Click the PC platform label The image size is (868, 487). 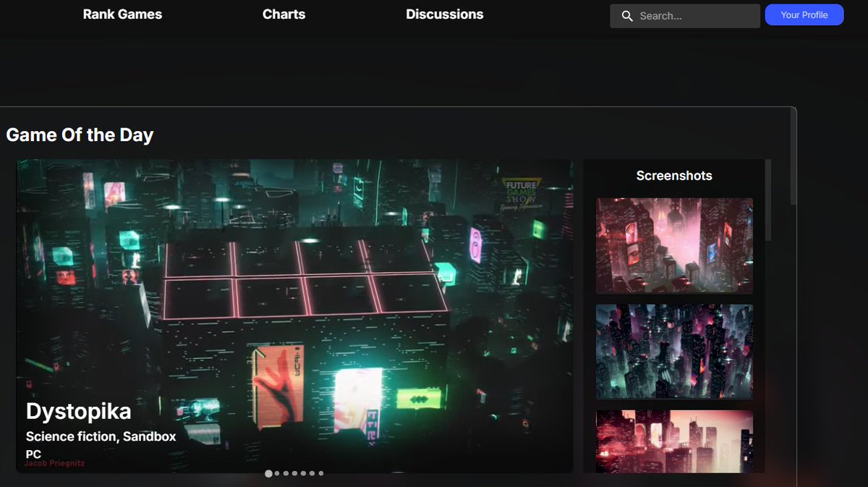(33, 454)
